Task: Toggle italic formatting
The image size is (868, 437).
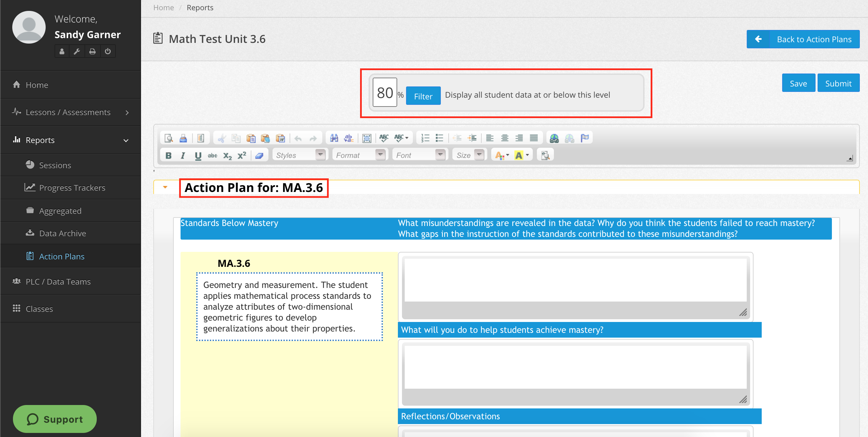Action: point(183,156)
